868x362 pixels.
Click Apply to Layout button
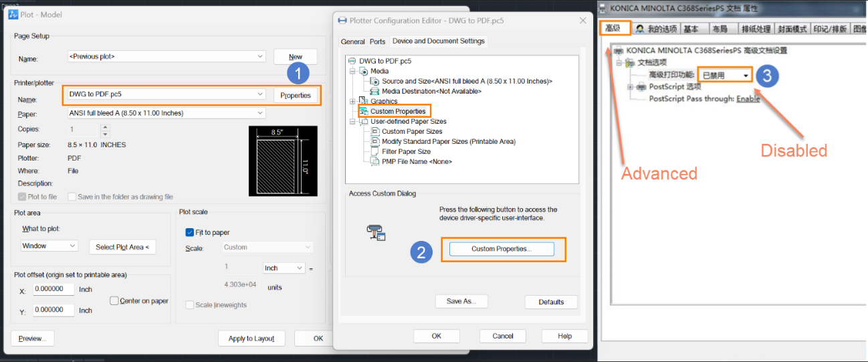pos(251,339)
